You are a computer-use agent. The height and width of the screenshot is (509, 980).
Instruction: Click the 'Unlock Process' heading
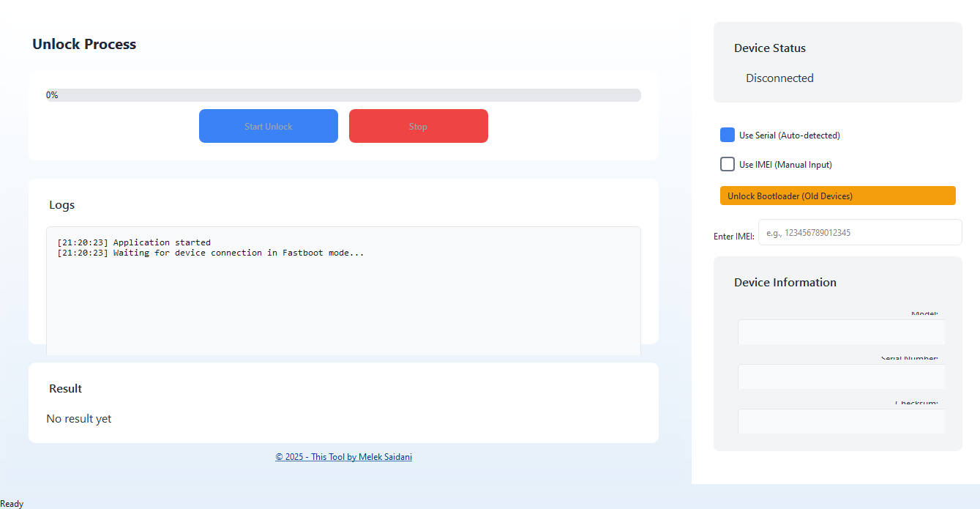pos(84,44)
